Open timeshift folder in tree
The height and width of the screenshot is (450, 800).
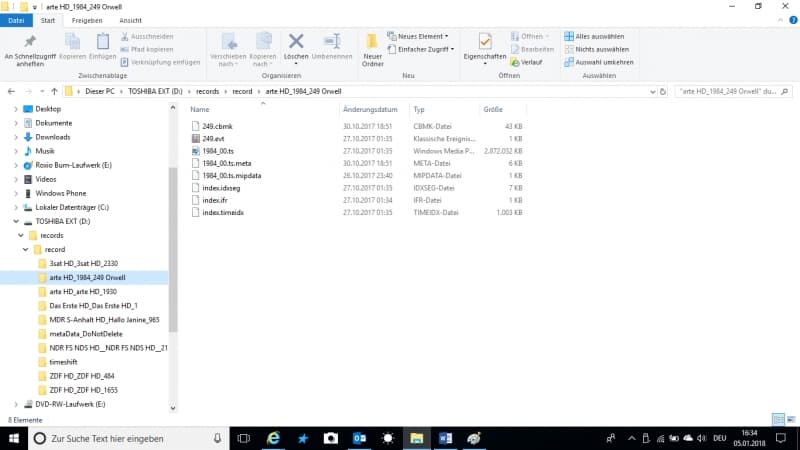[63, 362]
